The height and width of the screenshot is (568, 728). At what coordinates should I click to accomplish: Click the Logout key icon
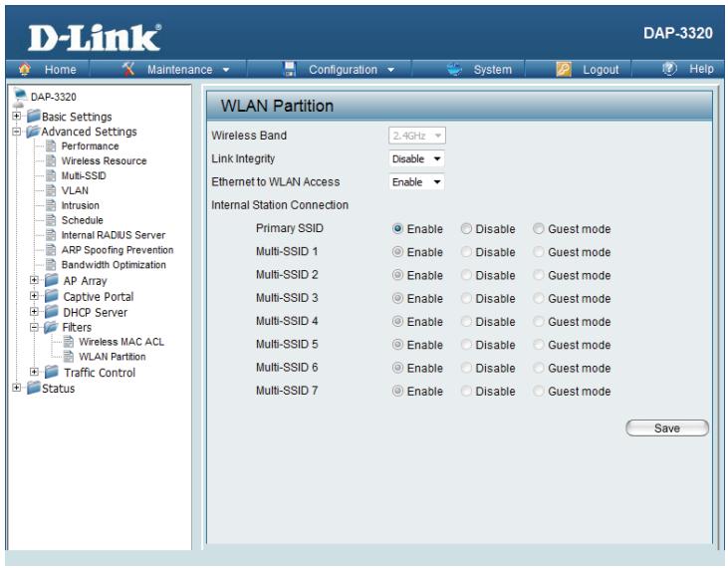tap(563, 69)
